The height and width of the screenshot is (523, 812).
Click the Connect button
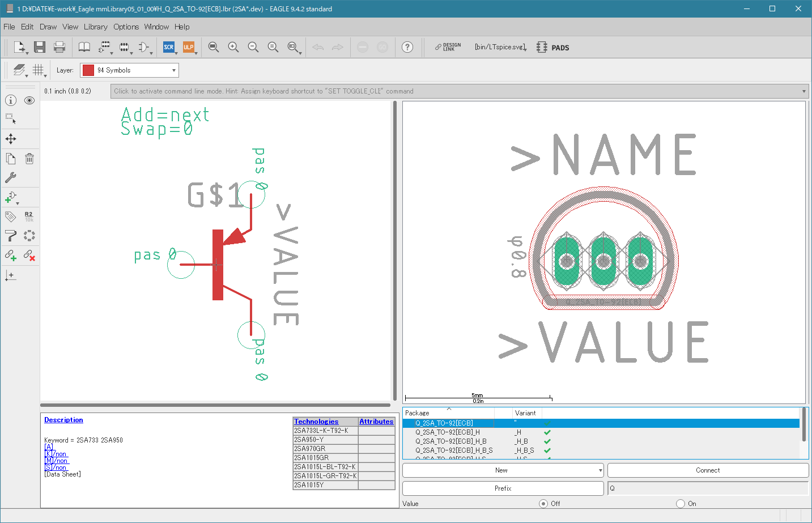pyautogui.click(x=707, y=470)
